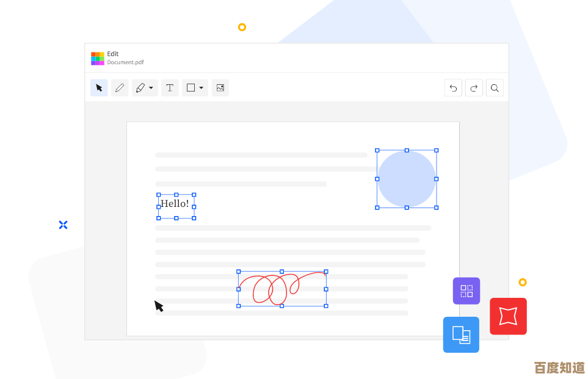
Task: Click top-right handle of the ellipse
Action: tap(436, 150)
